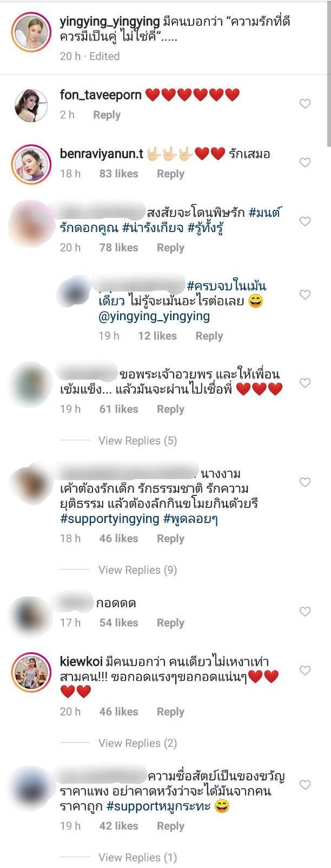The width and height of the screenshot is (331, 868).
Task: Open the @yingying_yingying mention link
Action: [x=154, y=316]
